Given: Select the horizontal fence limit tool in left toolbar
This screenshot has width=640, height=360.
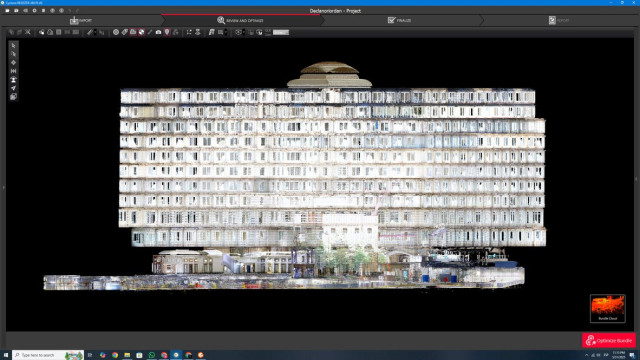Looking at the screenshot, I should pyautogui.click(x=13, y=71).
